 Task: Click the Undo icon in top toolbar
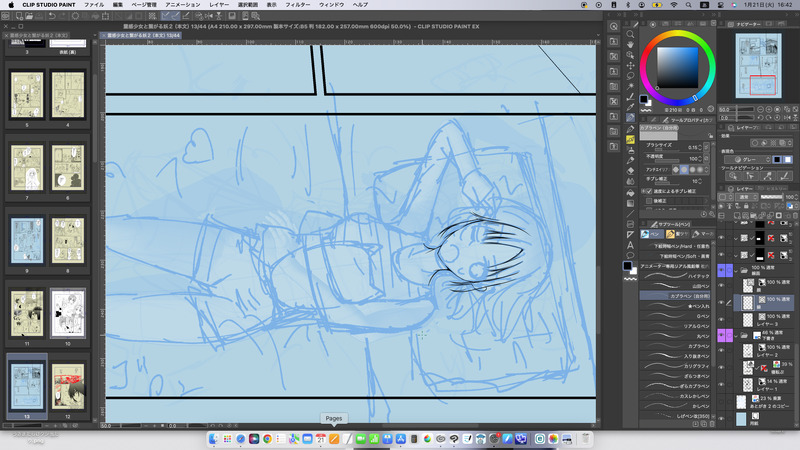53,16
